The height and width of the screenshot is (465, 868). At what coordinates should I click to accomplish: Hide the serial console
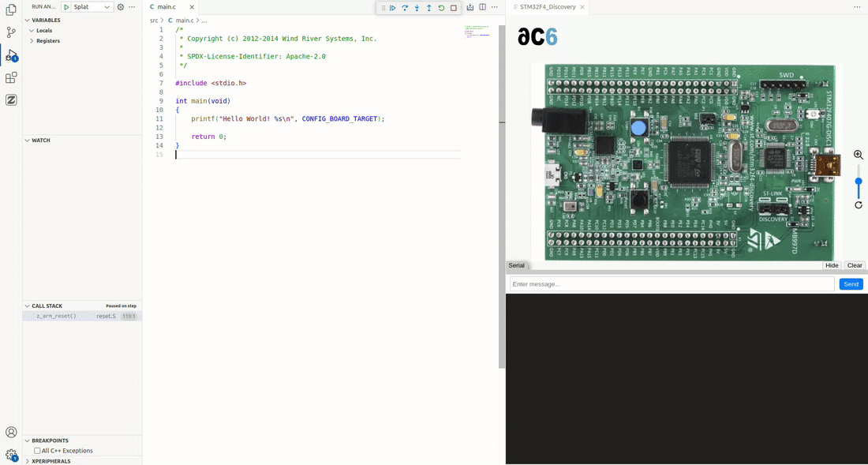tap(832, 265)
